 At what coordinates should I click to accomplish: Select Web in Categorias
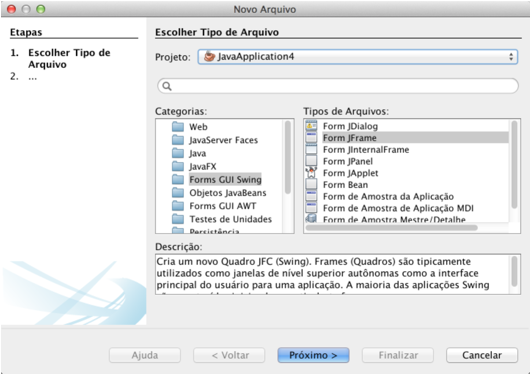tap(198, 127)
